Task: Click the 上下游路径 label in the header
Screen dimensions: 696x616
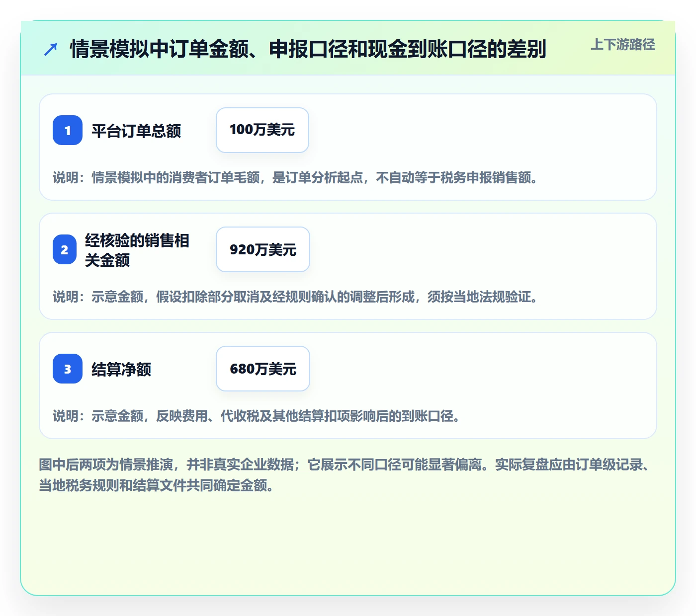Action: 623,45
